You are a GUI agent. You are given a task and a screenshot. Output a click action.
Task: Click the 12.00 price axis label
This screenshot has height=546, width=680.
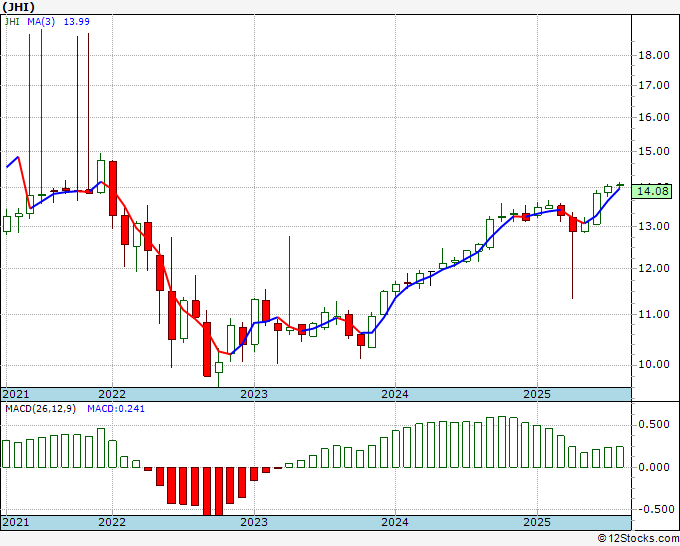pyautogui.click(x=654, y=268)
